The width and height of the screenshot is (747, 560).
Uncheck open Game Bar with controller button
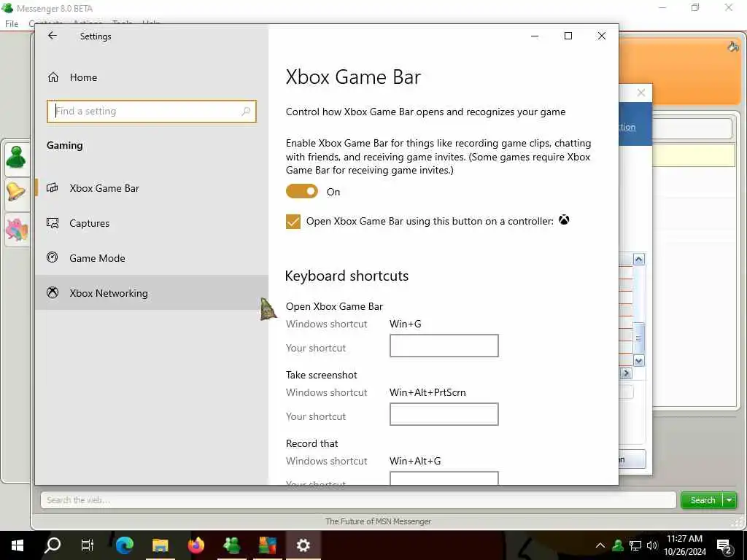pos(293,222)
